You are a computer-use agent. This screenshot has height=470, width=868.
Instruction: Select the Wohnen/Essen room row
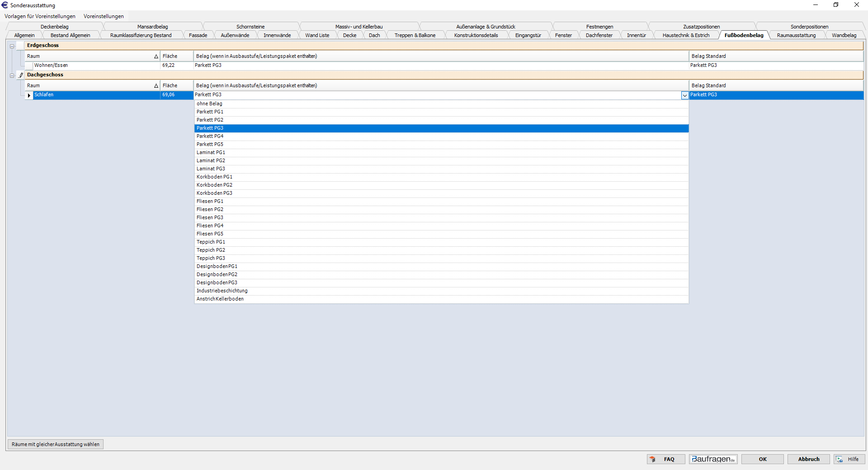click(51, 66)
